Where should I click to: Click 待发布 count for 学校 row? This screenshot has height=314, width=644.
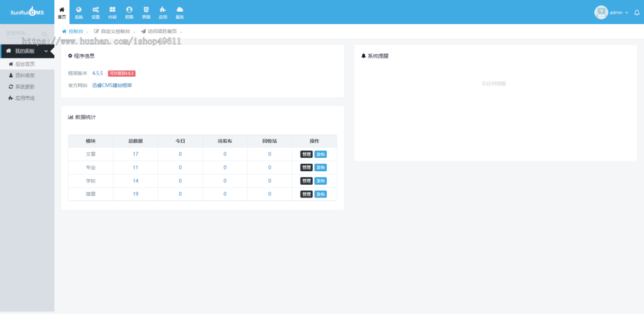point(225,181)
